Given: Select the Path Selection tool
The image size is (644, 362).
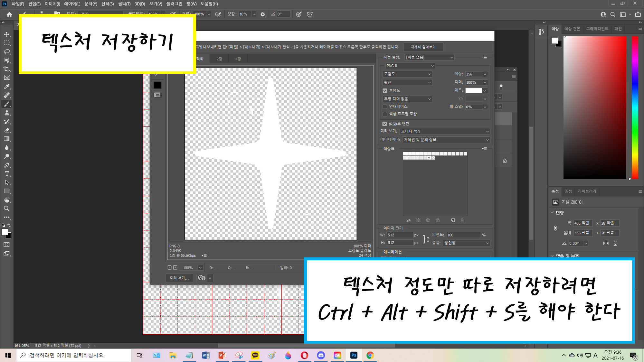Looking at the screenshot, I should (x=7, y=182).
